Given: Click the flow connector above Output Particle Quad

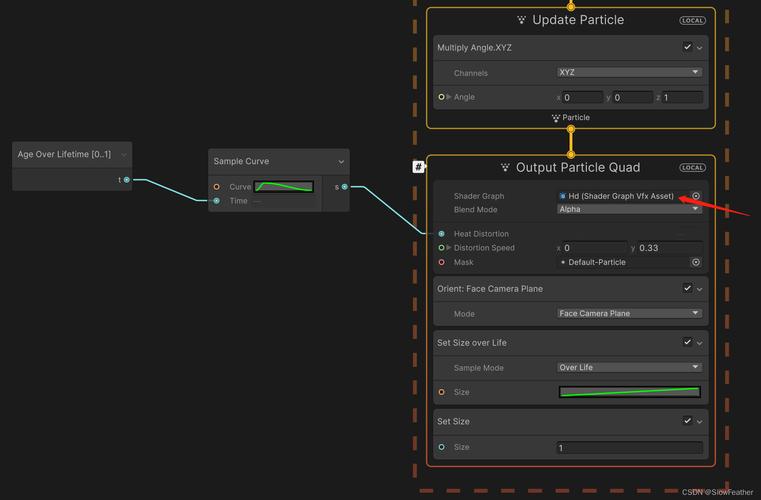Looking at the screenshot, I should coord(571,154).
